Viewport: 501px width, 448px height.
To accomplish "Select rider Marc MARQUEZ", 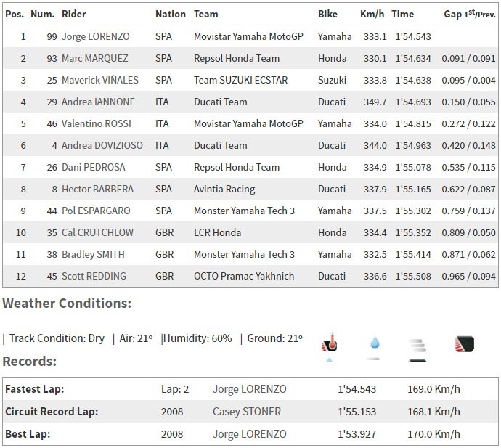I will click(x=95, y=58).
